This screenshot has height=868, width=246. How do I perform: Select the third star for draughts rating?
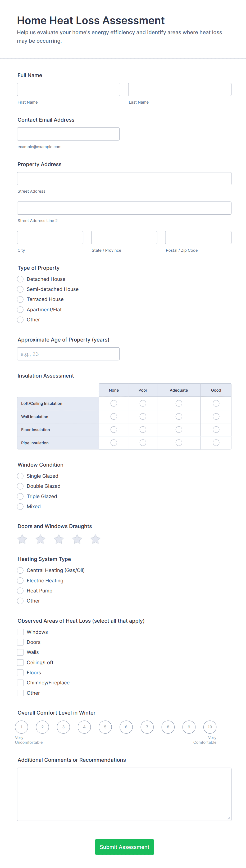pyautogui.click(x=59, y=539)
